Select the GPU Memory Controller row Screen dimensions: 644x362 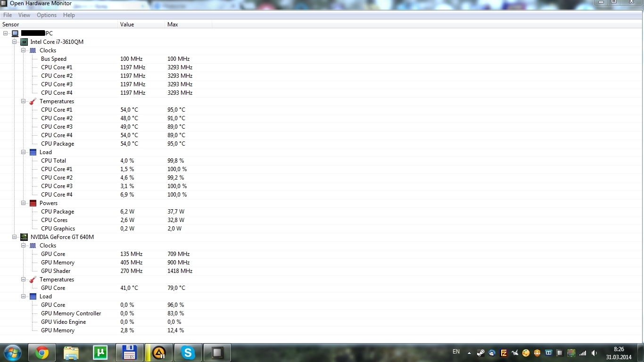[x=322, y=313]
